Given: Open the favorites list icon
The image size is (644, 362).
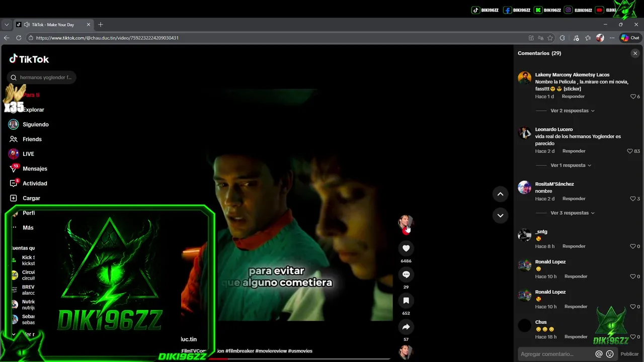Looking at the screenshot, I should click(x=588, y=38).
